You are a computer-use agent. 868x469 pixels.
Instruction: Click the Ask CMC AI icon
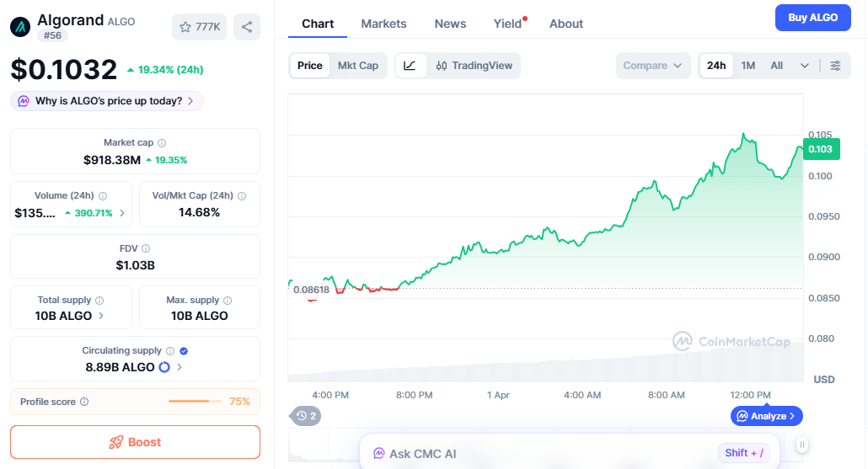pos(378,454)
